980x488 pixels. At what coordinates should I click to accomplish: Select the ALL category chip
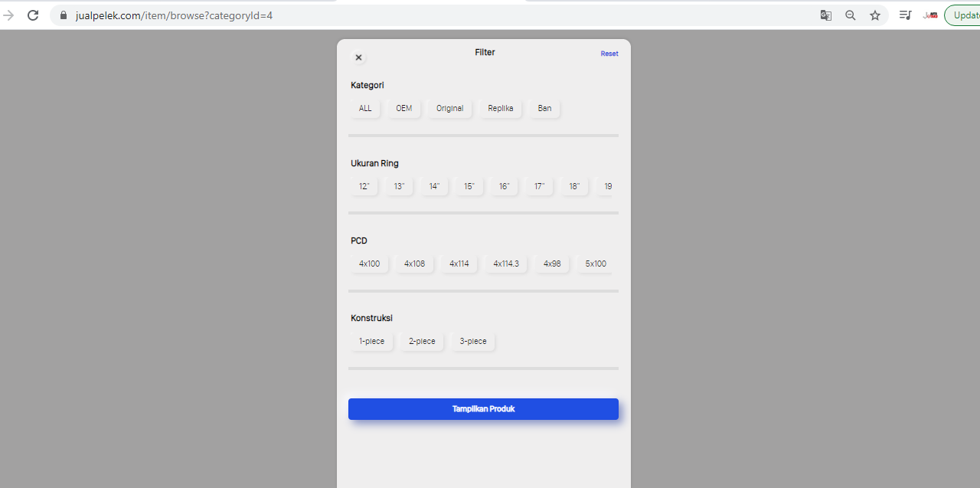pyautogui.click(x=365, y=109)
